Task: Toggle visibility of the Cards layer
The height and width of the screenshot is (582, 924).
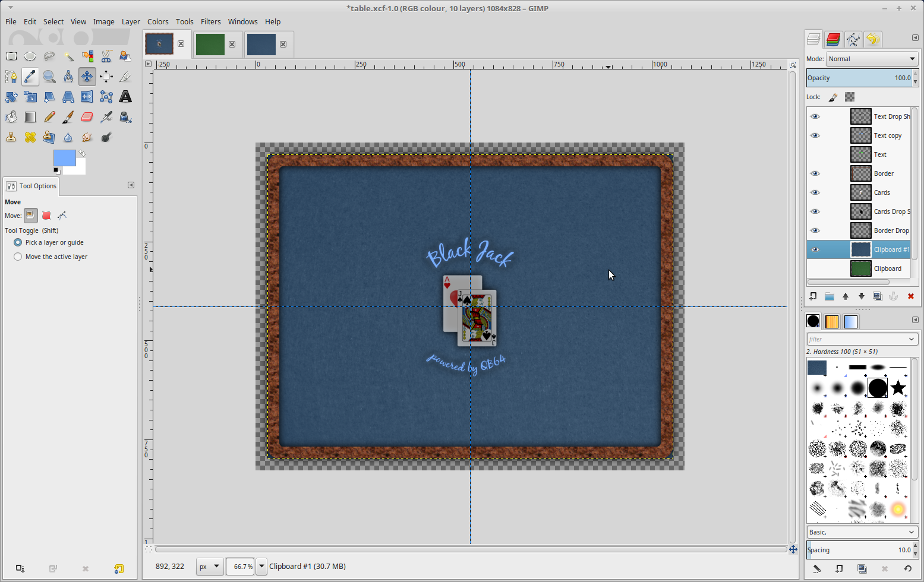Action: click(815, 192)
